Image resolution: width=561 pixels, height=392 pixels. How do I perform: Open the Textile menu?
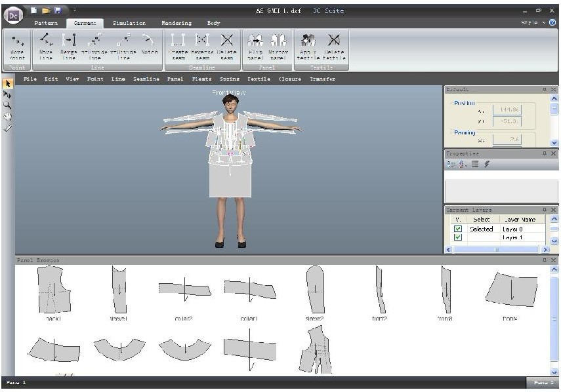pos(259,79)
